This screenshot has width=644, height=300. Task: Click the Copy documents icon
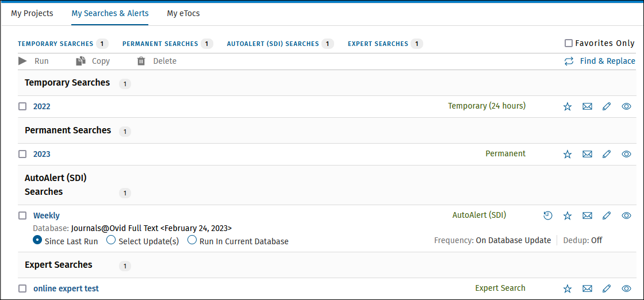[x=81, y=61]
